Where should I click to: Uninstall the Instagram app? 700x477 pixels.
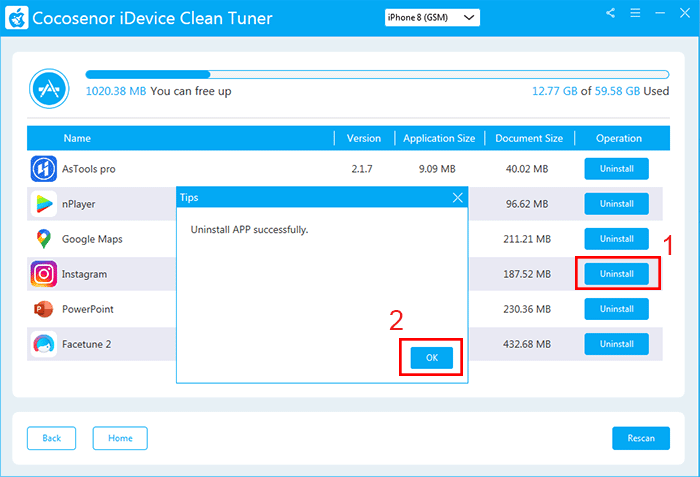617,274
